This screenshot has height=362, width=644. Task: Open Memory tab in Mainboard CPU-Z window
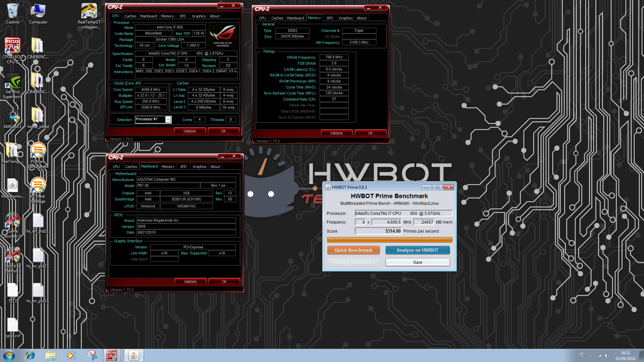pos(168,167)
